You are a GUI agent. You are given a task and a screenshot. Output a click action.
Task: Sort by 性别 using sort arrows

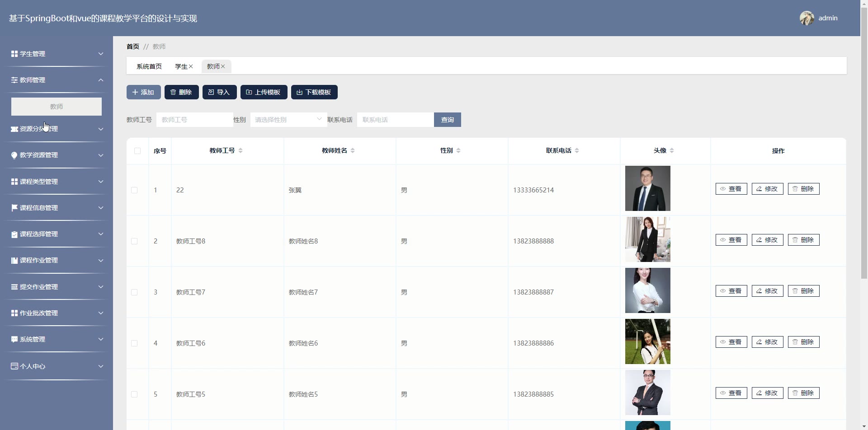point(458,150)
